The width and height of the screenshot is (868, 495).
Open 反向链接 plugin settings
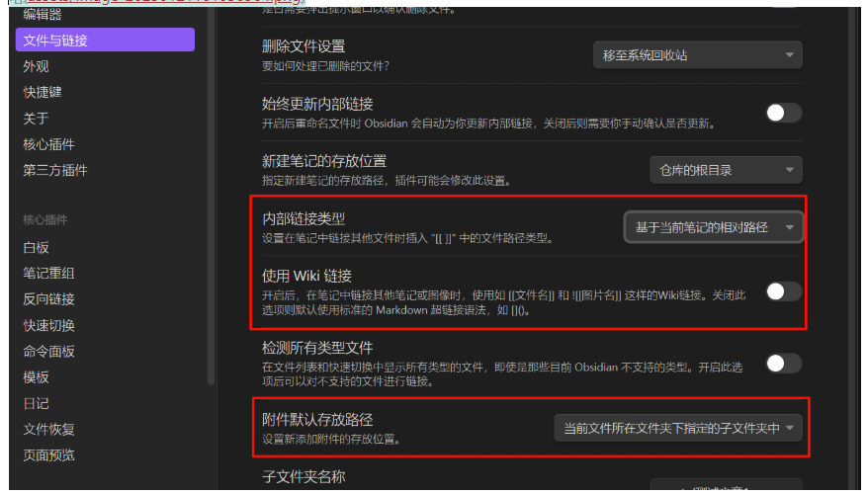tap(48, 299)
